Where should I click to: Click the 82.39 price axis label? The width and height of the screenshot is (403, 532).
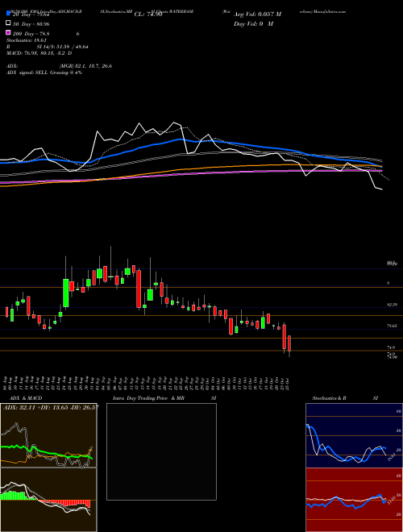[392, 305]
